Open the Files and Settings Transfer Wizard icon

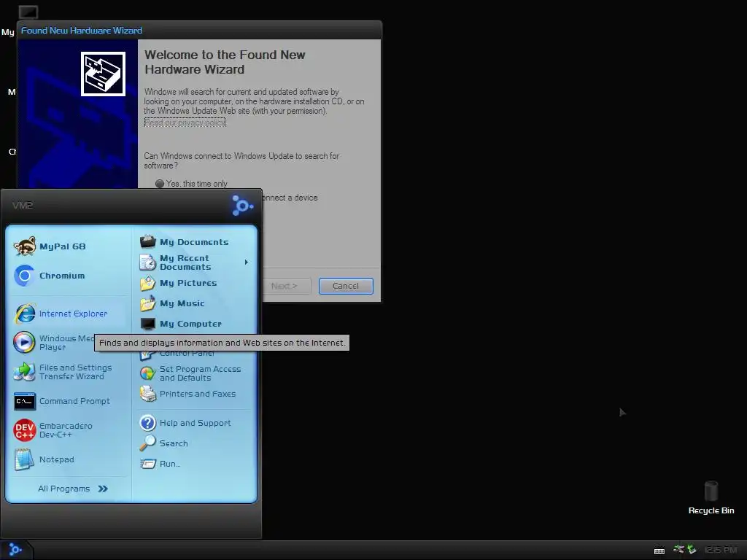pos(24,372)
